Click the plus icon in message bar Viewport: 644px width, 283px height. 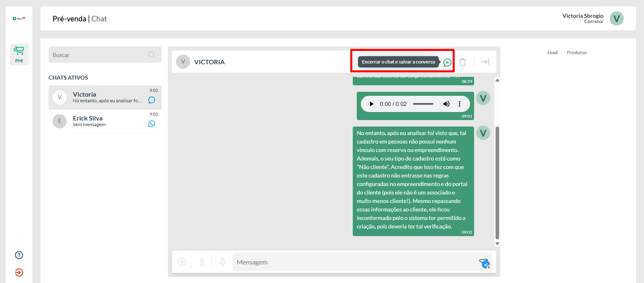point(182,262)
